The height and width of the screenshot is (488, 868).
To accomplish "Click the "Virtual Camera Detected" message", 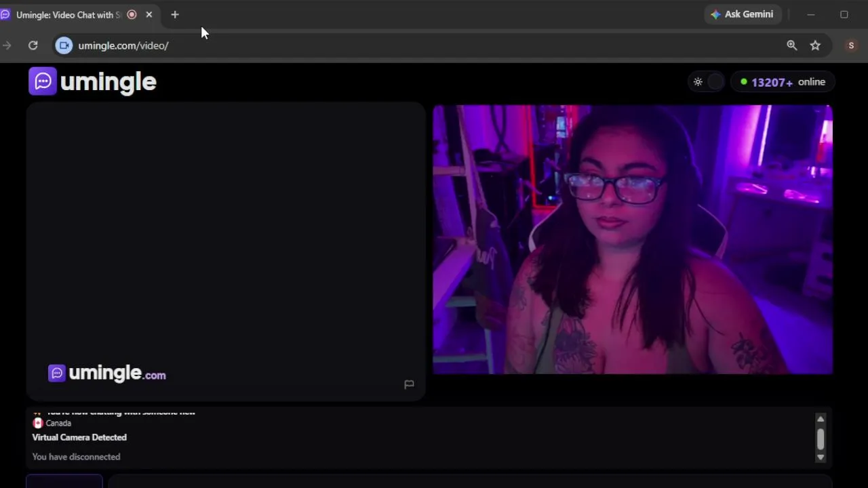I will pos(79,437).
